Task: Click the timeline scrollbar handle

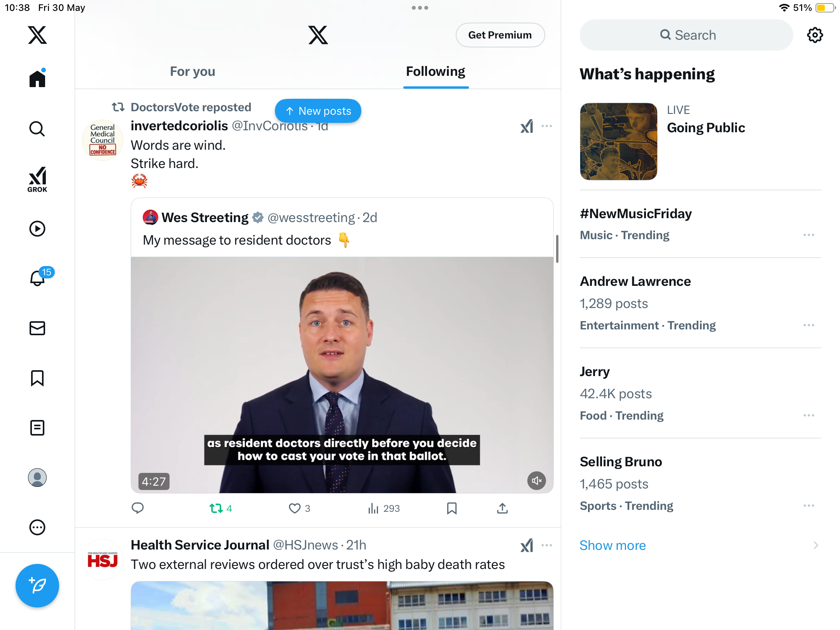Action: coord(557,249)
